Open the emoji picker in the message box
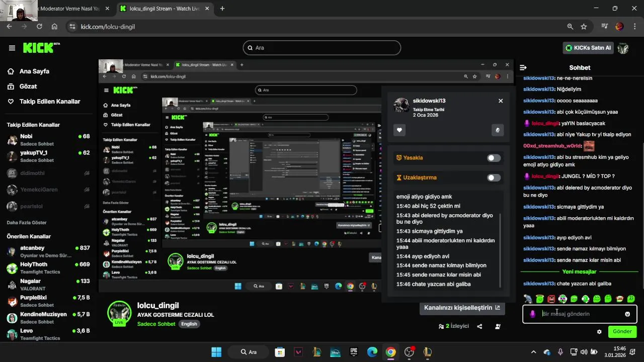644x362 pixels. (x=627, y=314)
